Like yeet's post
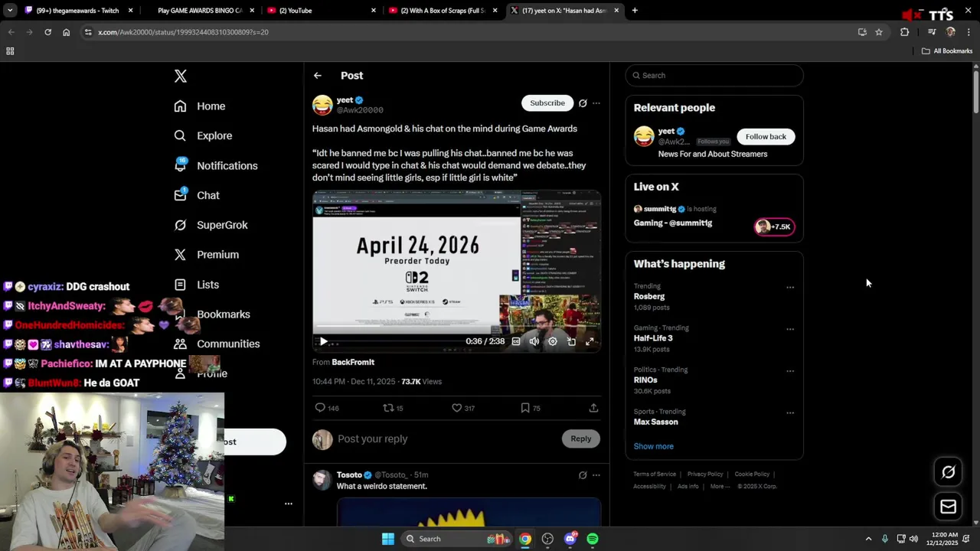The image size is (980, 551). click(x=463, y=408)
